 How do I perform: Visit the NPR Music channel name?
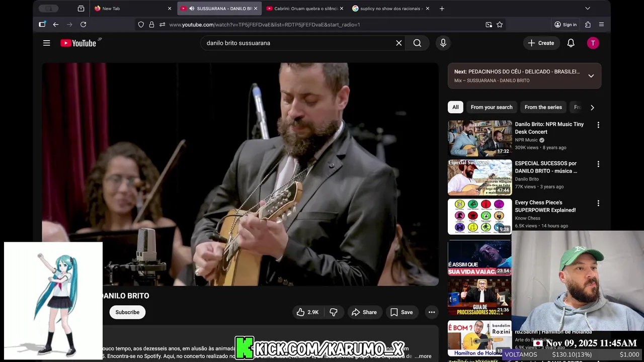[x=526, y=140]
